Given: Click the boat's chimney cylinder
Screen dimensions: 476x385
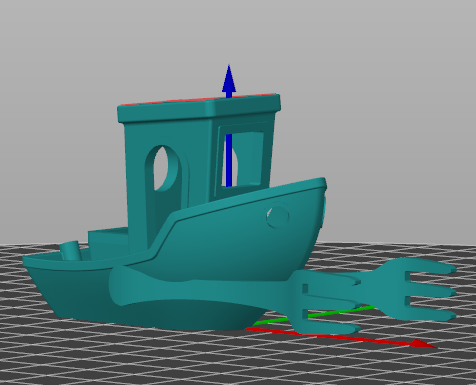Looking at the screenshot, I should (71, 251).
